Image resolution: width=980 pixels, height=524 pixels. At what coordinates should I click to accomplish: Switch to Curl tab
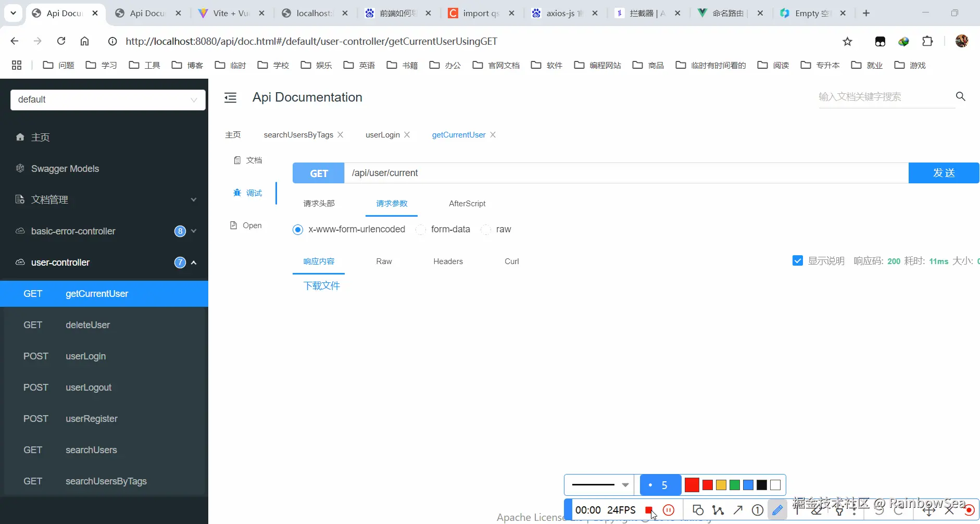[x=511, y=261]
